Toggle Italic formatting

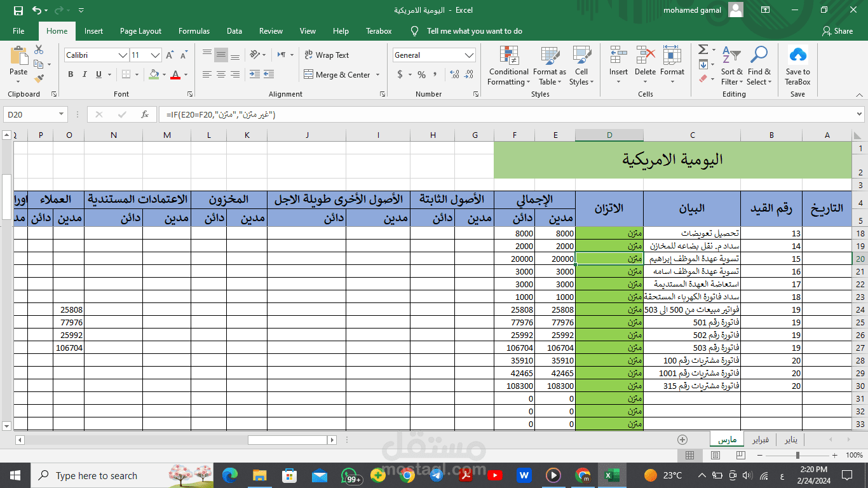[x=85, y=75]
